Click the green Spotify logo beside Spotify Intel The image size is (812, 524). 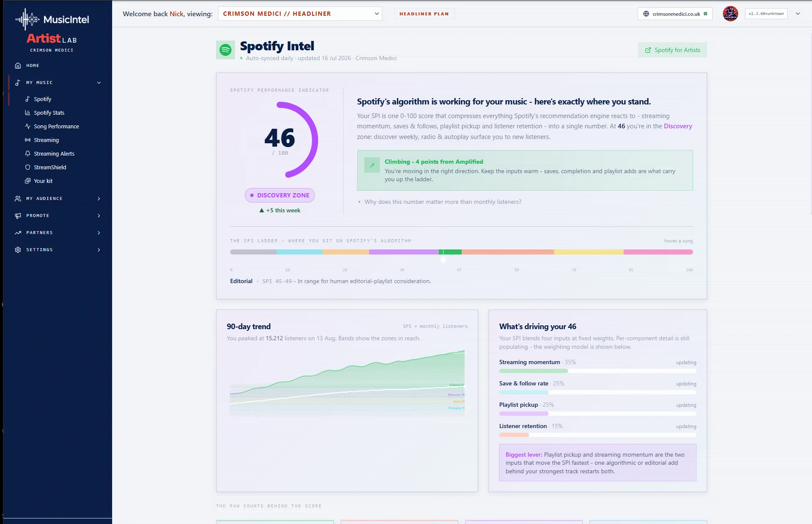[x=225, y=50]
